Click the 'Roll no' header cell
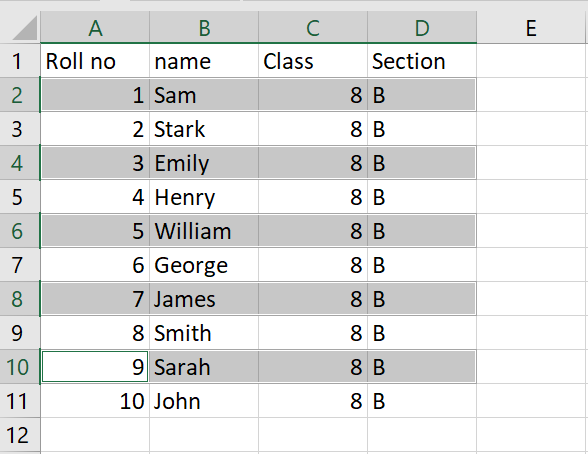 (95, 61)
